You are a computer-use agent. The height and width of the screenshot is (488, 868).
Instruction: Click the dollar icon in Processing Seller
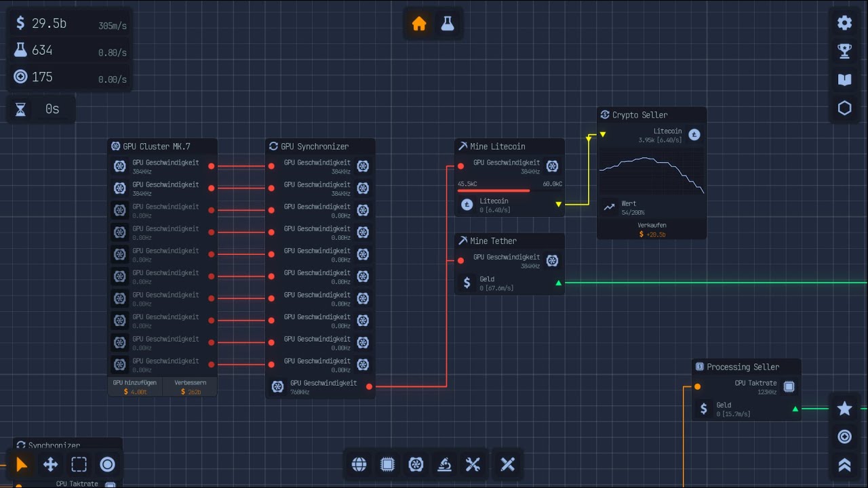click(704, 409)
